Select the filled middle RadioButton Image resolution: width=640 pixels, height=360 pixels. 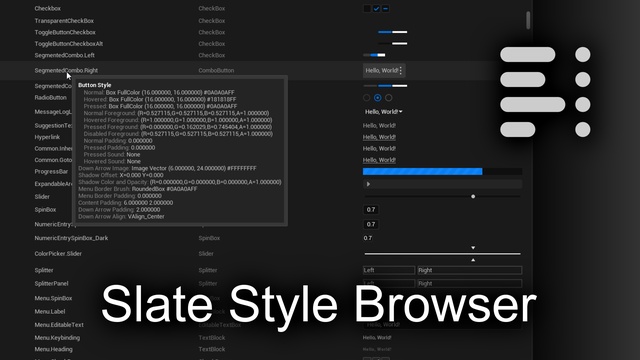coord(378,98)
